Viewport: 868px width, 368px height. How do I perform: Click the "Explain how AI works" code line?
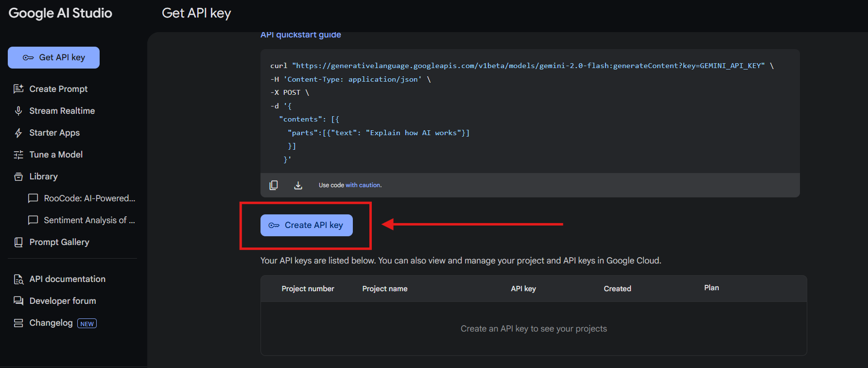click(379, 133)
